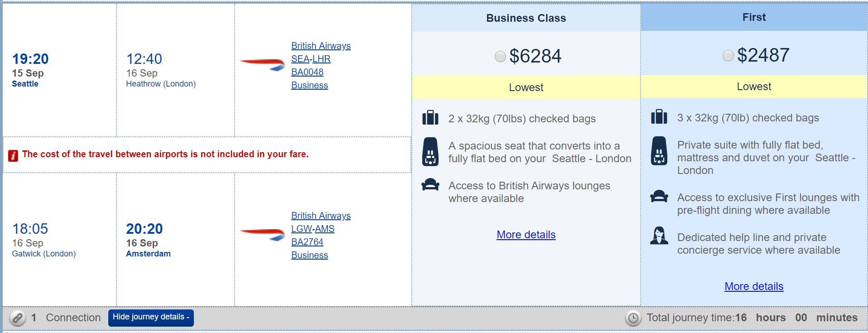The width and height of the screenshot is (868, 333).
Task: Click the Business Class flat bed seat icon
Action: pyautogui.click(x=430, y=152)
